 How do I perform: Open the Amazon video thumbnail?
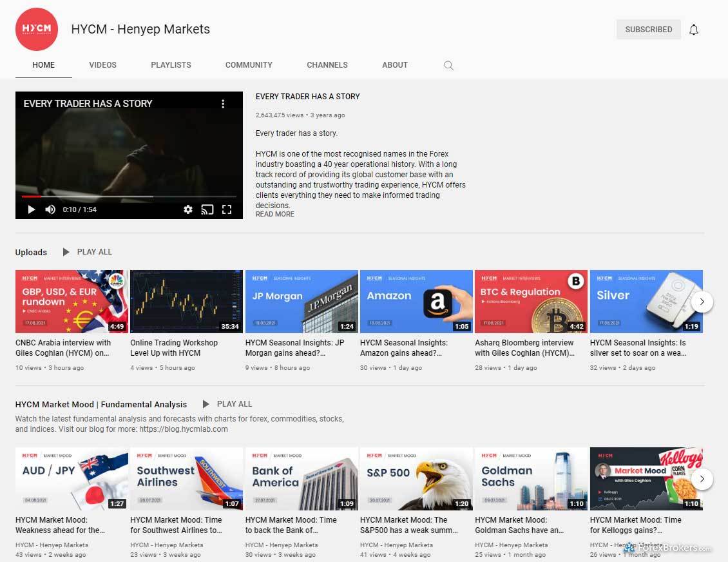[416, 302]
